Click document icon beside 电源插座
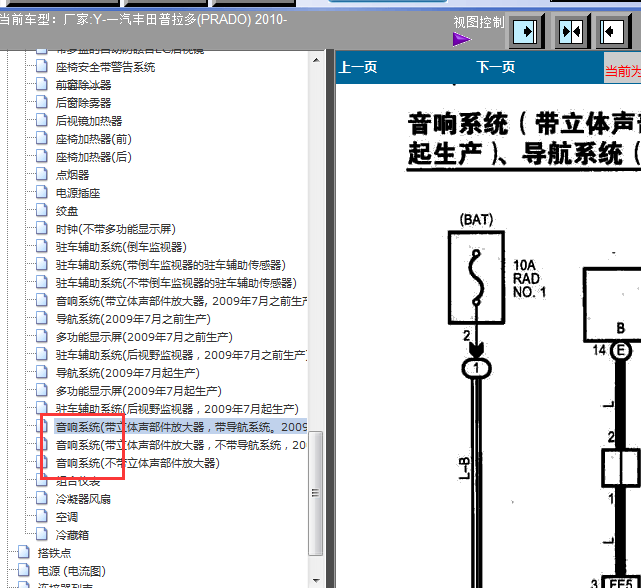641x588 pixels. pyautogui.click(x=42, y=192)
